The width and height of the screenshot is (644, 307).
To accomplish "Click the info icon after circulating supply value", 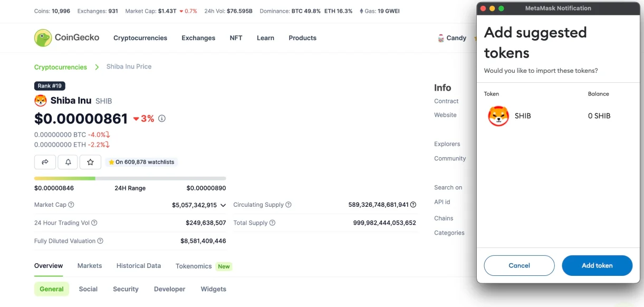I will [414, 205].
